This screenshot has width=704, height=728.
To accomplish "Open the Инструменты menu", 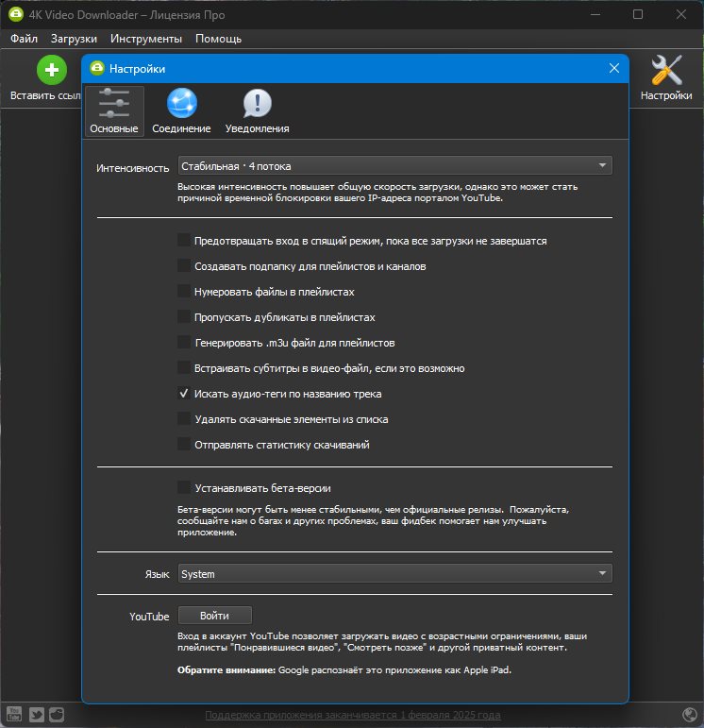I will [x=146, y=39].
